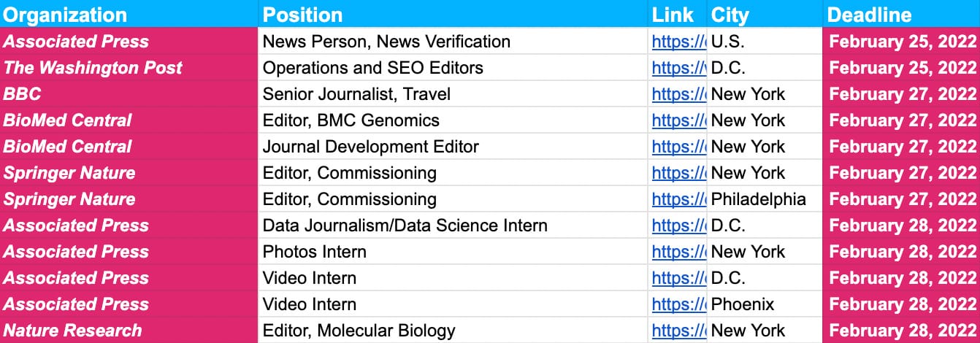Select the Organization column header
Viewport: 980px width, 343px height.
(66, 15)
